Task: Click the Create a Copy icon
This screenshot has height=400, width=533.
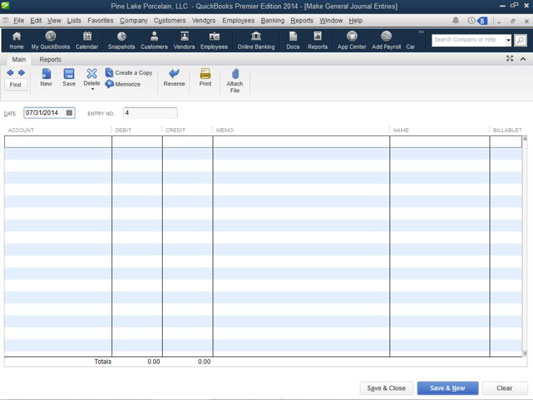Action: (x=109, y=72)
